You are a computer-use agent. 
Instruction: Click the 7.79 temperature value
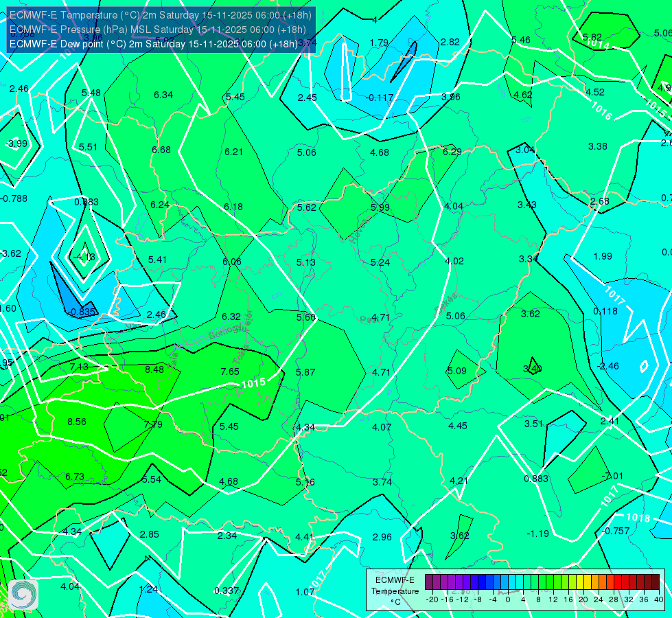[153, 424]
